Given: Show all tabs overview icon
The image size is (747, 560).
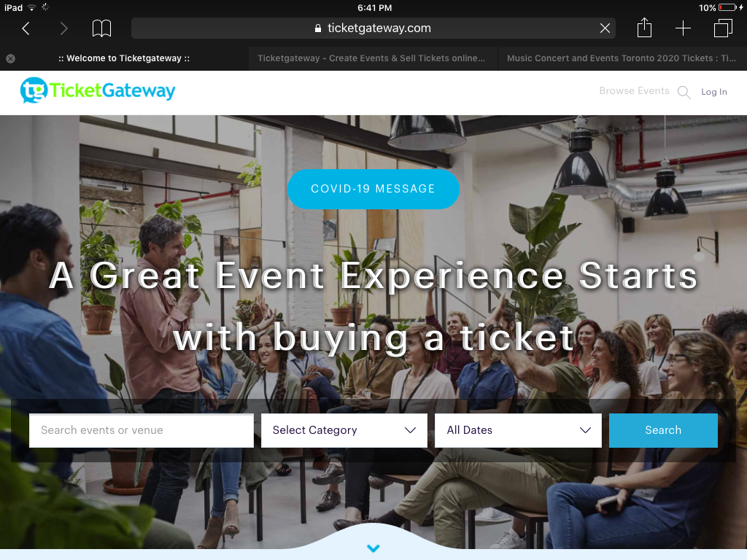Looking at the screenshot, I should [723, 28].
